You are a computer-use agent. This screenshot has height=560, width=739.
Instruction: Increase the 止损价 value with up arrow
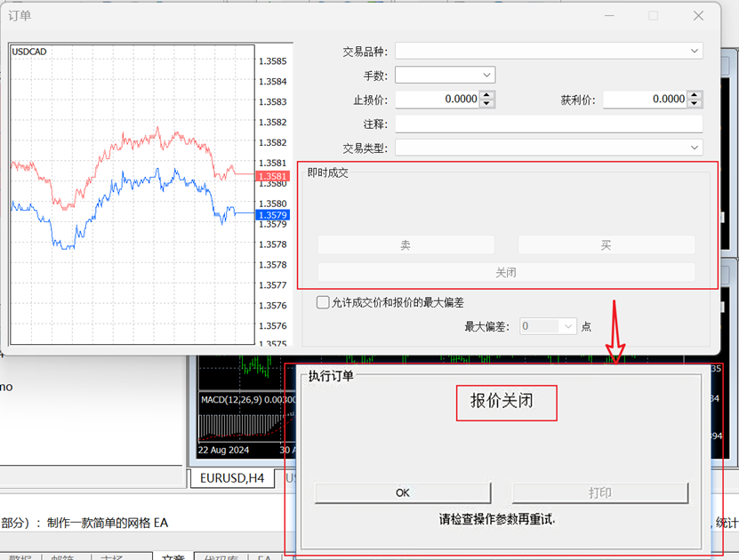[486, 95]
